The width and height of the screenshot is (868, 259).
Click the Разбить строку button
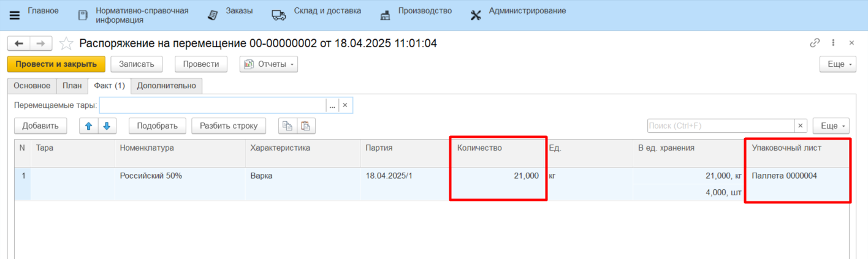pyautogui.click(x=229, y=126)
